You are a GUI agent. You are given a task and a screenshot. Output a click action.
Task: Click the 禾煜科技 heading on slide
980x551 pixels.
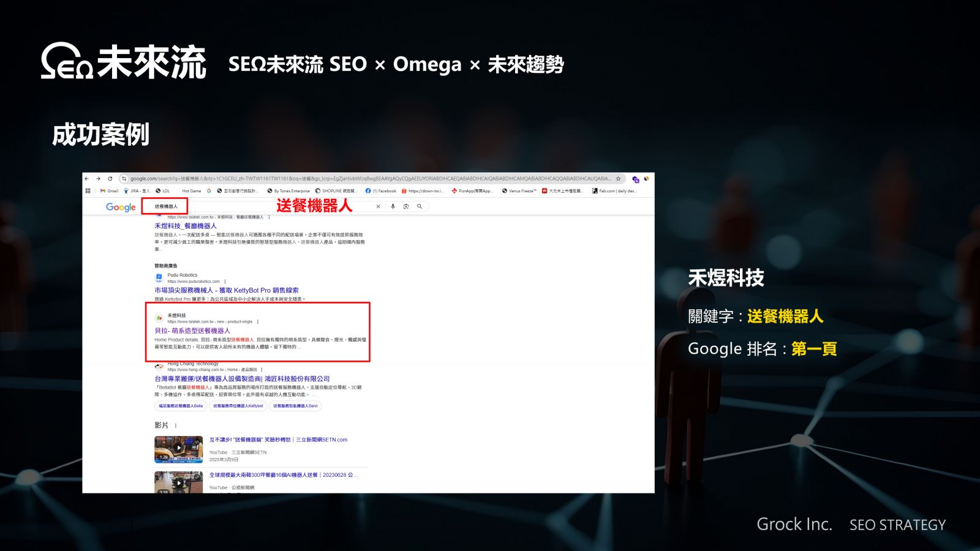[726, 278]
